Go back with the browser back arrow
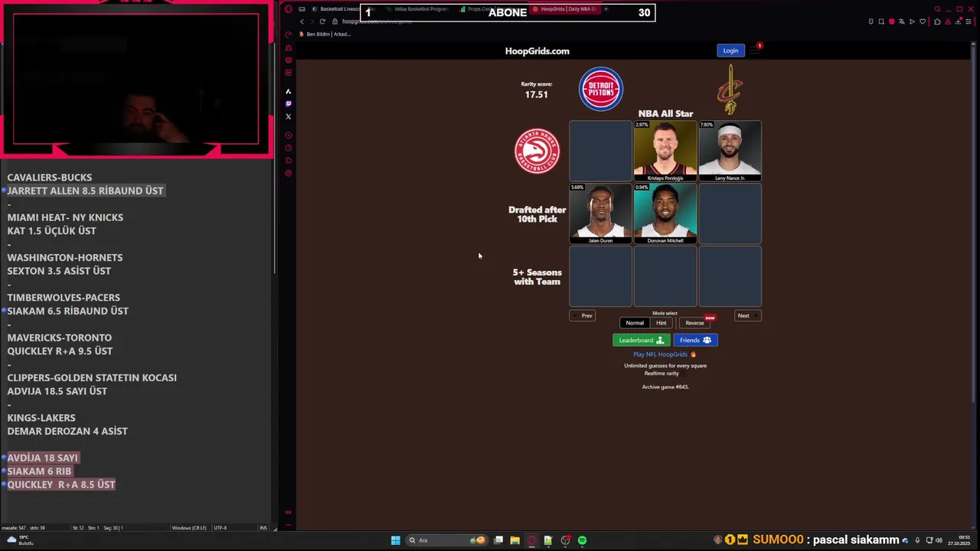 (302, 21)
